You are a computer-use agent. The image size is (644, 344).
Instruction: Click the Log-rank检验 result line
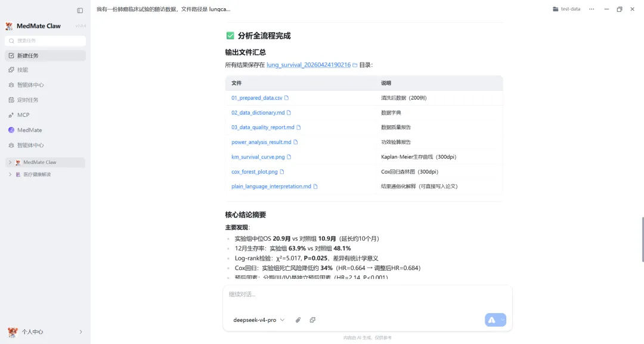pos(306,258)
